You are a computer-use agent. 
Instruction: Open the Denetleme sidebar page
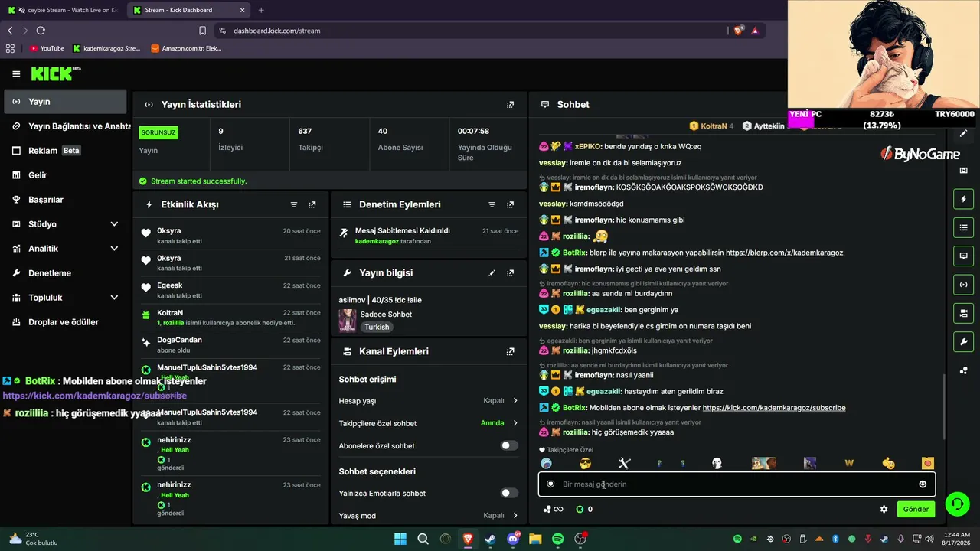65,273
